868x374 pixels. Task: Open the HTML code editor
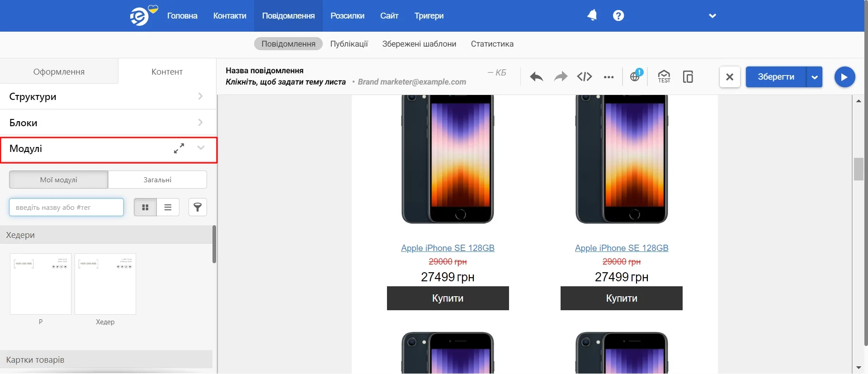click(x=585, y=77)
